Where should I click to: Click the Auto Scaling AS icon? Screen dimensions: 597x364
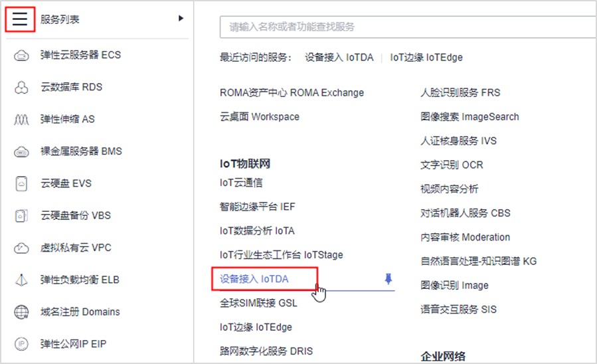pyautogui.click(x=21, y=120)
